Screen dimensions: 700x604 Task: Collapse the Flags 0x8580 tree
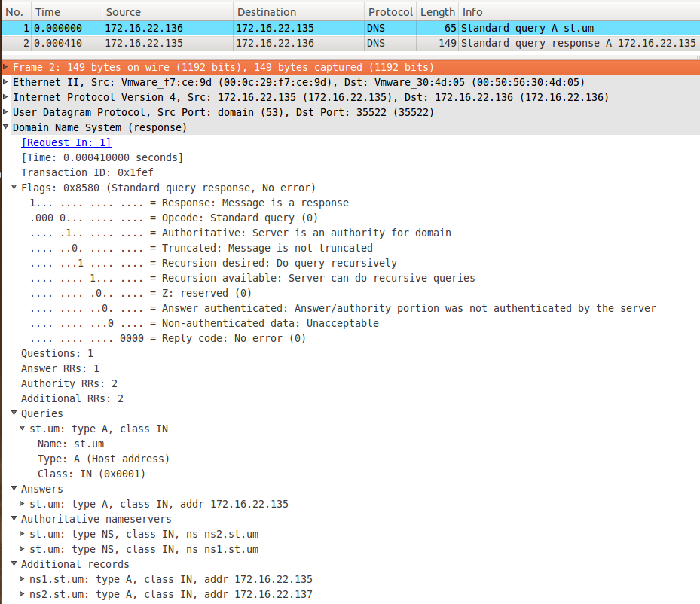(14, 187)
